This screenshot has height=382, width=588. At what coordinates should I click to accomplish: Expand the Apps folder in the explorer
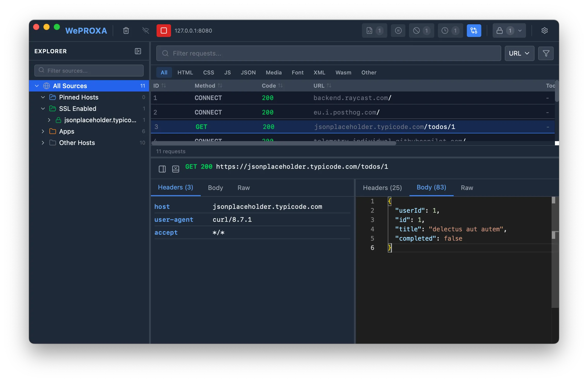click(43, 131)
